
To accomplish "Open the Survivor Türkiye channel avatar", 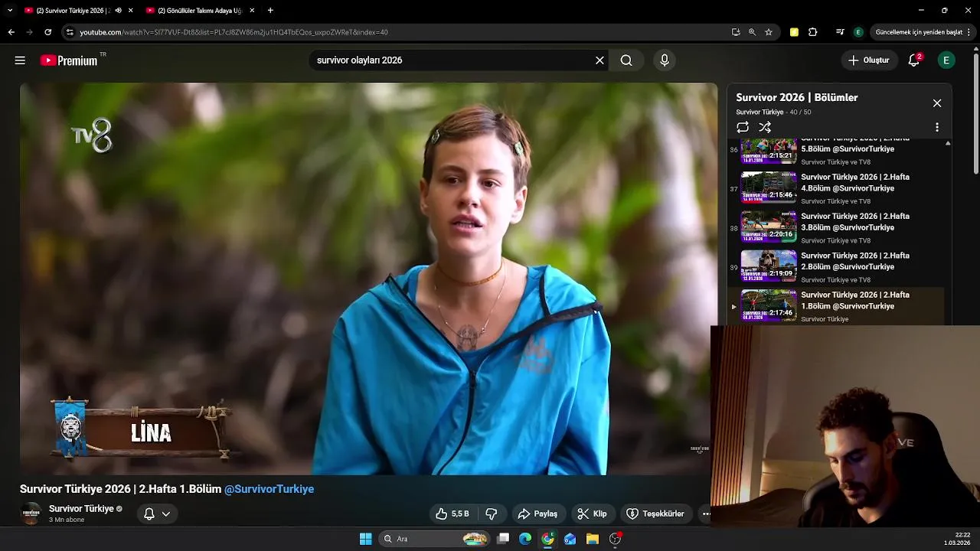I will click(31, 514).
